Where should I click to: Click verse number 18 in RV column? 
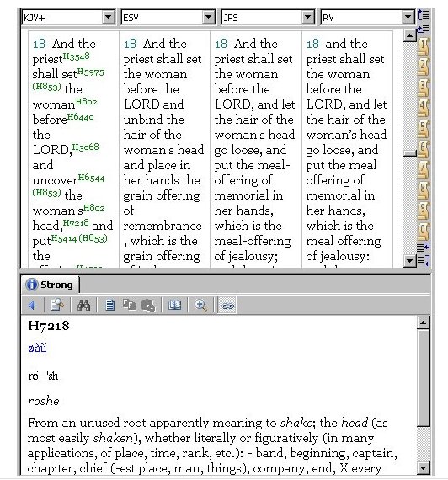[312, 44]
